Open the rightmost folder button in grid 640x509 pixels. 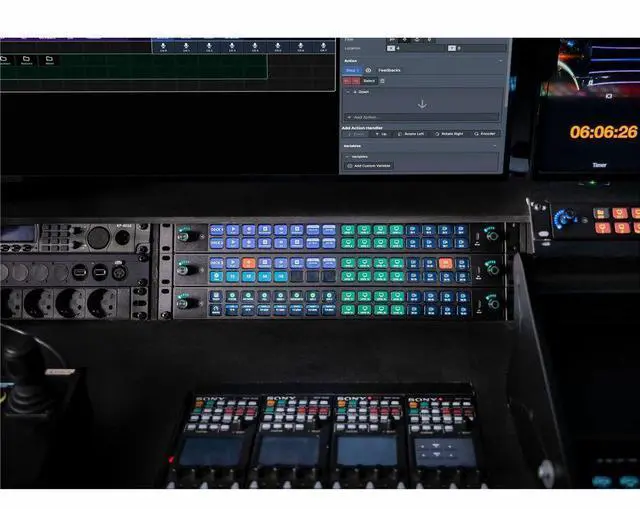(x=49, y=60)
